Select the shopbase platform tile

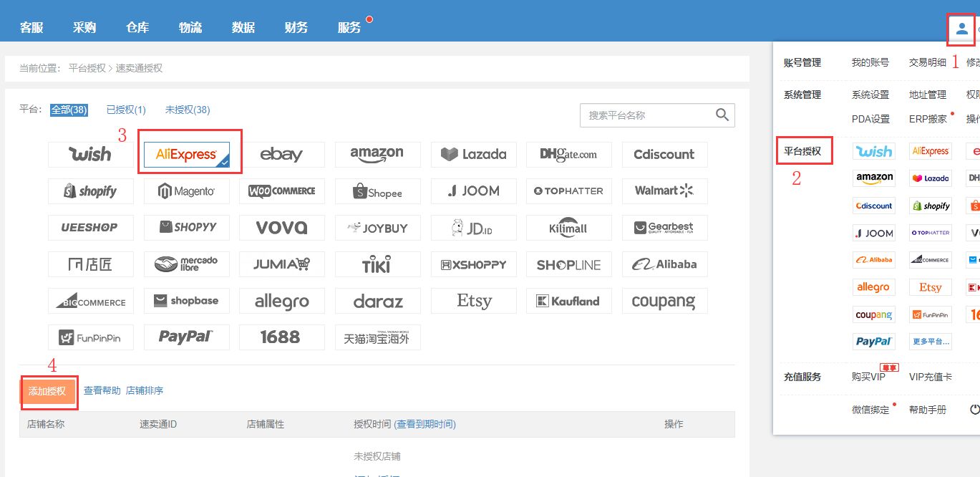(187, 301)
